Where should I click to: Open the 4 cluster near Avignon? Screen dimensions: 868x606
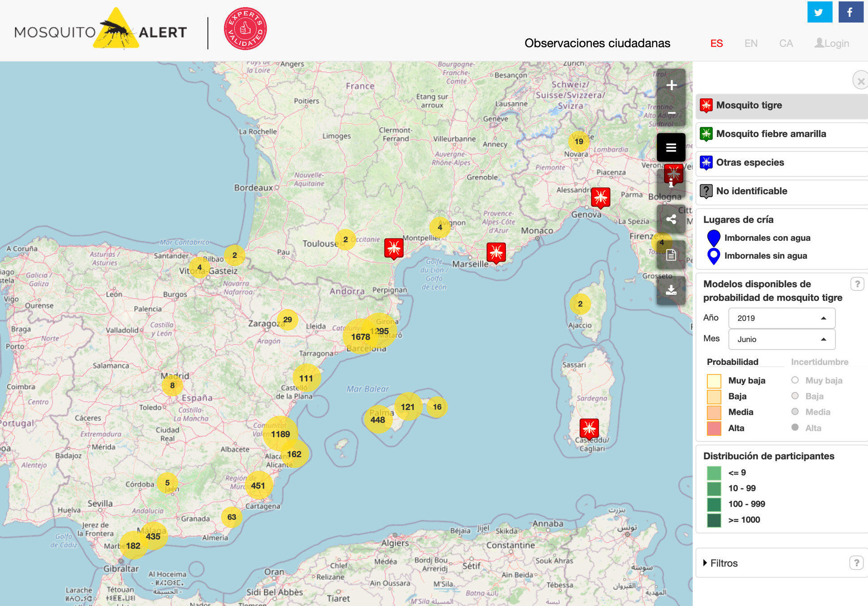pos(440,228)
